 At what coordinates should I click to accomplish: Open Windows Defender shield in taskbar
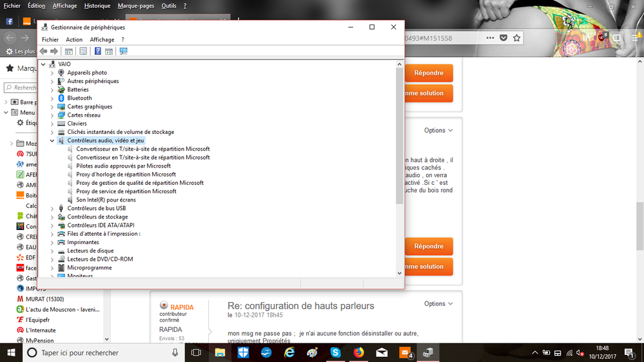[x=243, y=352]
